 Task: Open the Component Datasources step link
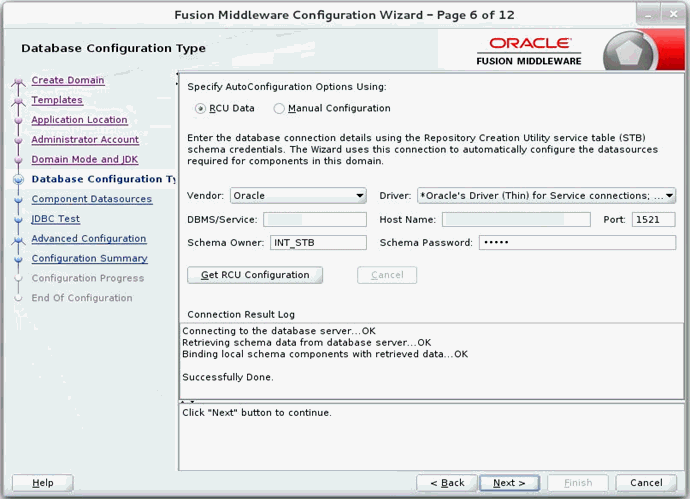92,199
